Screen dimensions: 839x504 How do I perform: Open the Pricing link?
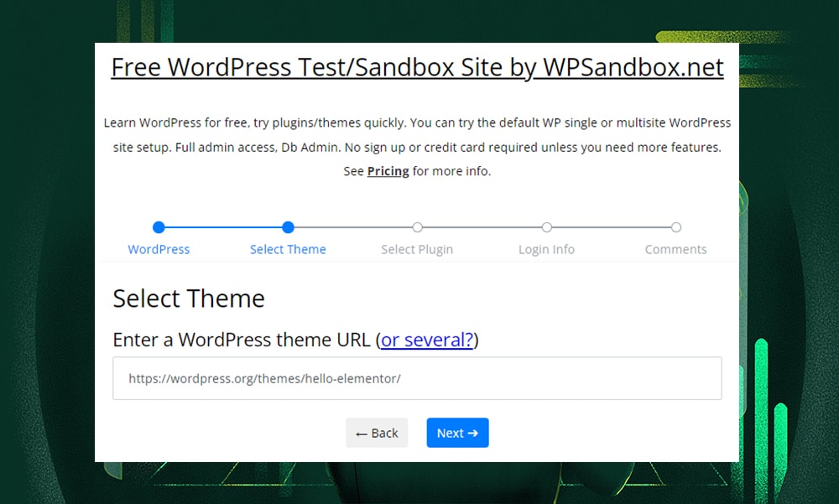click(x=388, y=171)
